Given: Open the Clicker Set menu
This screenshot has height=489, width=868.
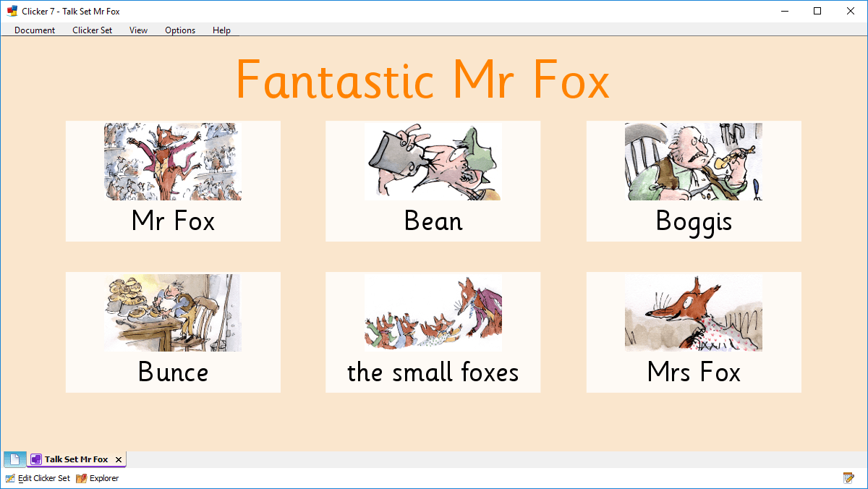Looking at the screenshot, I should click(93, 30).
